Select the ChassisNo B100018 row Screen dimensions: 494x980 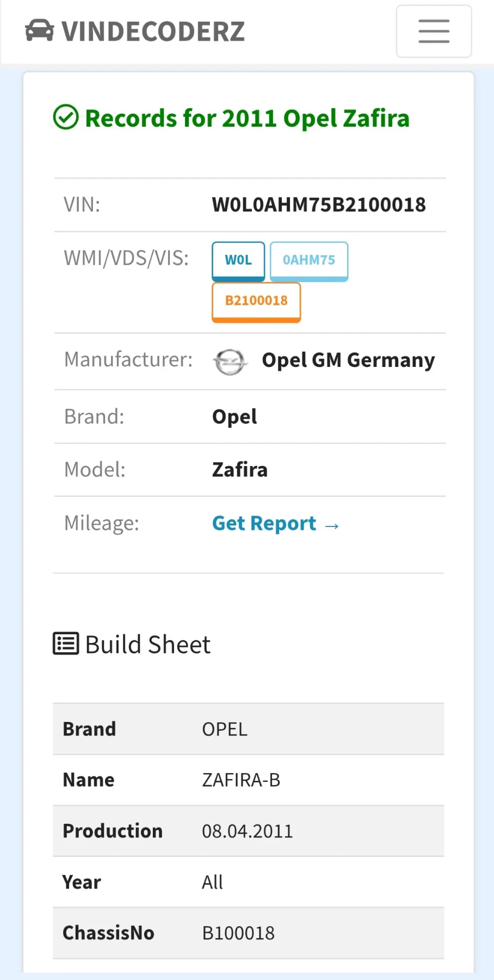[x=248, y=933]
